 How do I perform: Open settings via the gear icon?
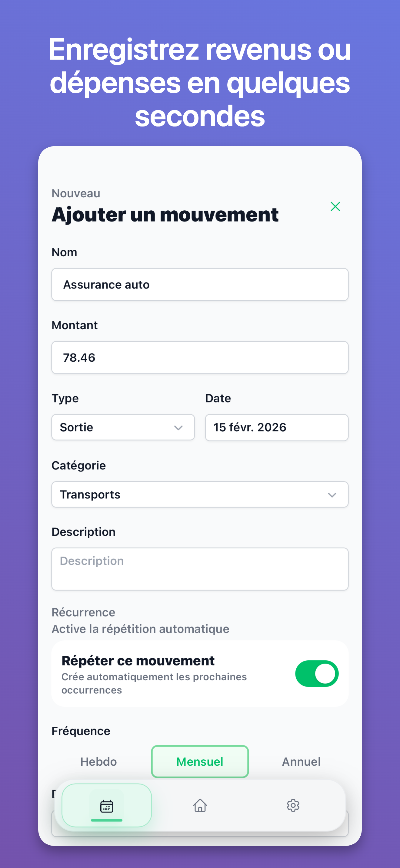click(x=293, y=806)
